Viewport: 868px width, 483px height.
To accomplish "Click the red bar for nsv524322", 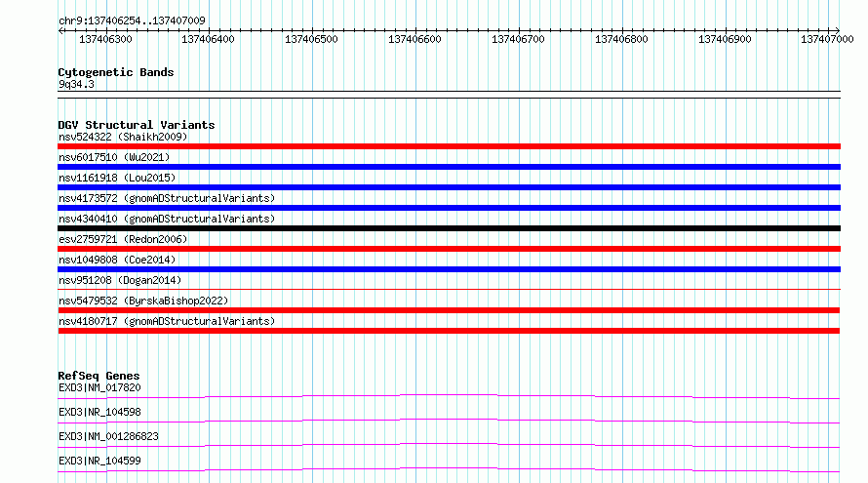I will 449,146.
